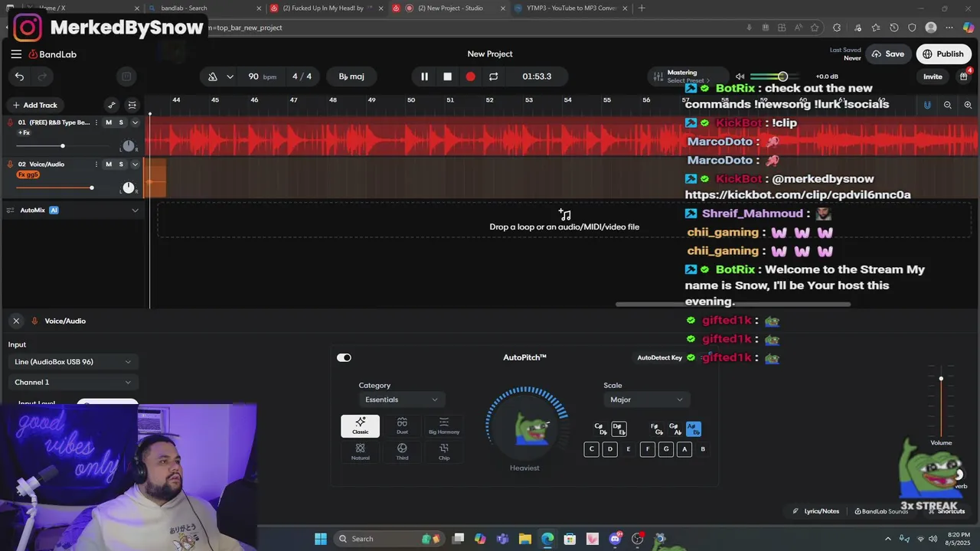
Task: Toggle the AutoPitch power switch
Action: tap(344, 357)
